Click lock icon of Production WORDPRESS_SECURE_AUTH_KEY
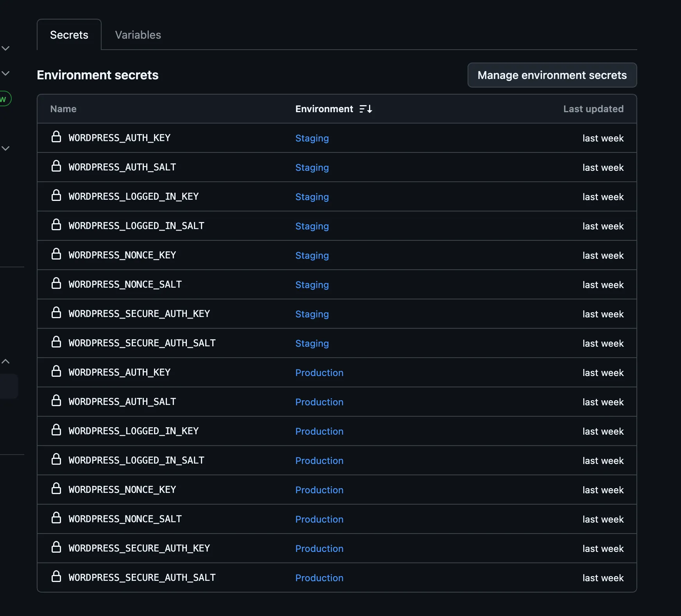681x616 pixels. pos(56,547)
